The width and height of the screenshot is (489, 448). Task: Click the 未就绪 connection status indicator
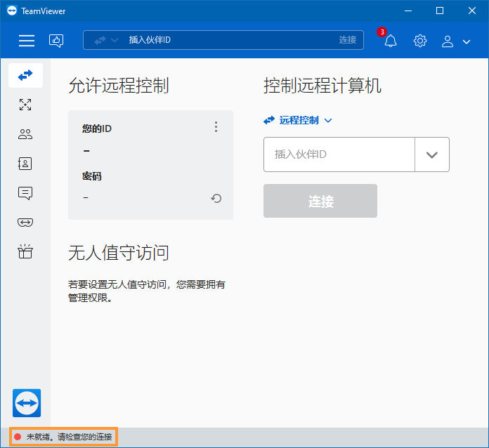pos(63,437)
